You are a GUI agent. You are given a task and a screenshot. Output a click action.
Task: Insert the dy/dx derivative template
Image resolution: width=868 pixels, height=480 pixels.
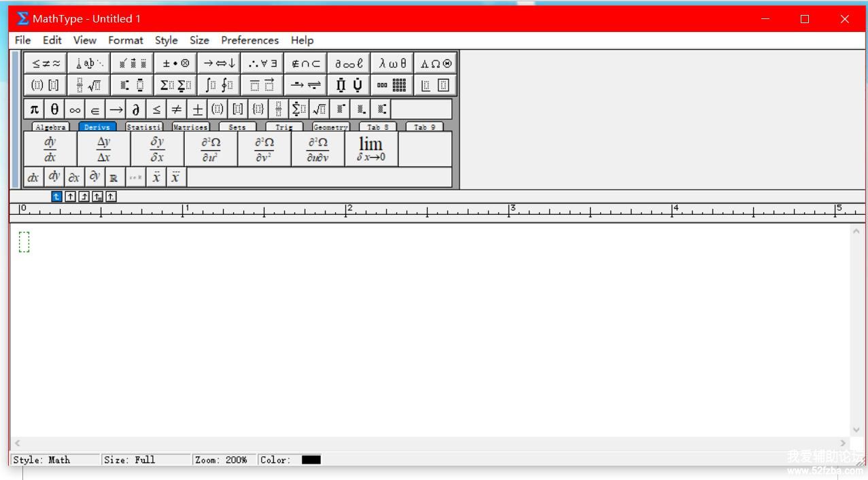(50, 149)
